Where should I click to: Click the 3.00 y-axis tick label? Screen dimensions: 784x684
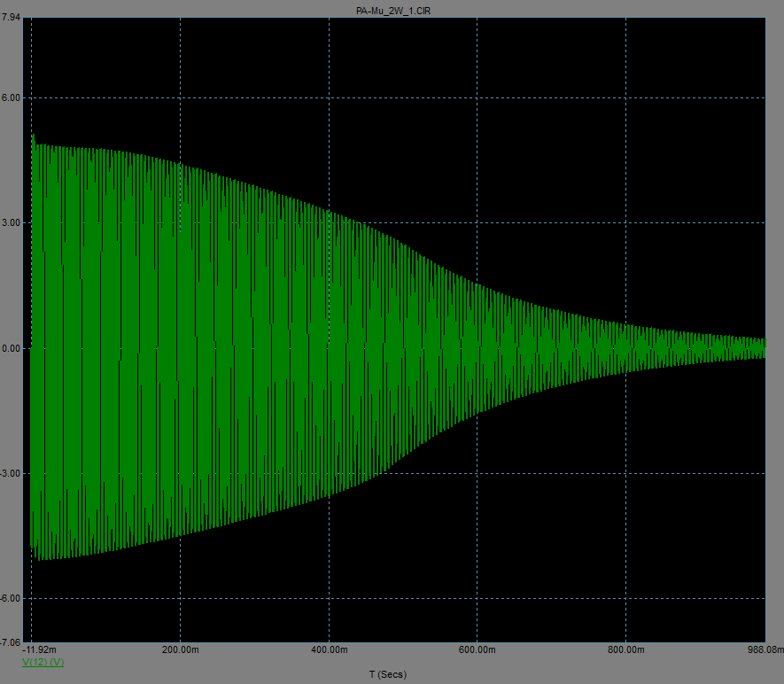click(12, 222)
